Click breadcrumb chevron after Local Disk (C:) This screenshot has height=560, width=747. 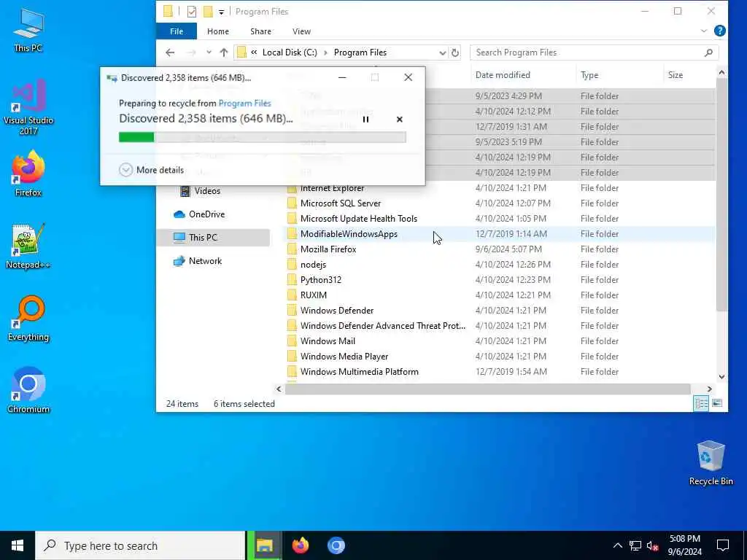[x=326, y=52]
